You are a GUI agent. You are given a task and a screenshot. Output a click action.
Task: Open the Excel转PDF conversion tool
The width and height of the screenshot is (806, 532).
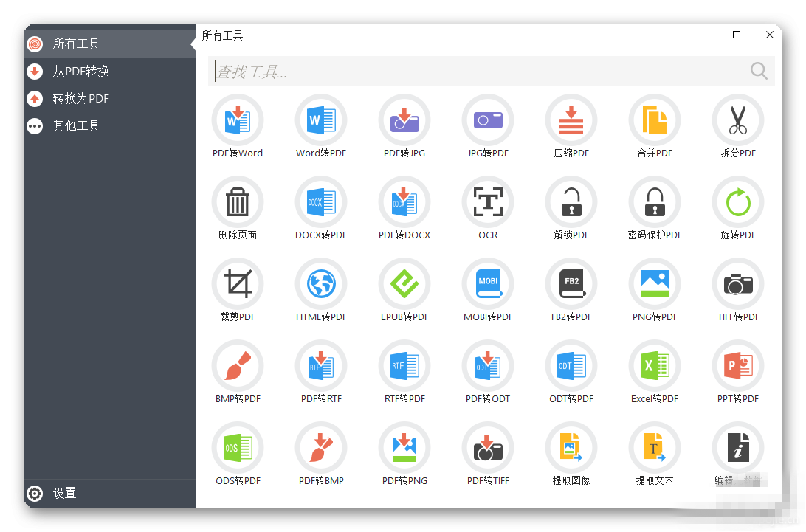point(655,373)
